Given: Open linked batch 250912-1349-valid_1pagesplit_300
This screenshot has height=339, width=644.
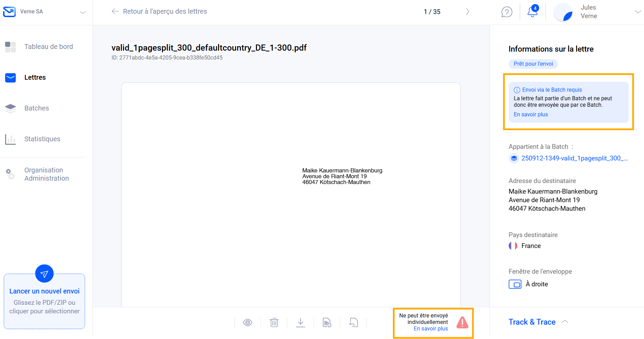Looking at the screenshot, I should click(x=574, y=158).
